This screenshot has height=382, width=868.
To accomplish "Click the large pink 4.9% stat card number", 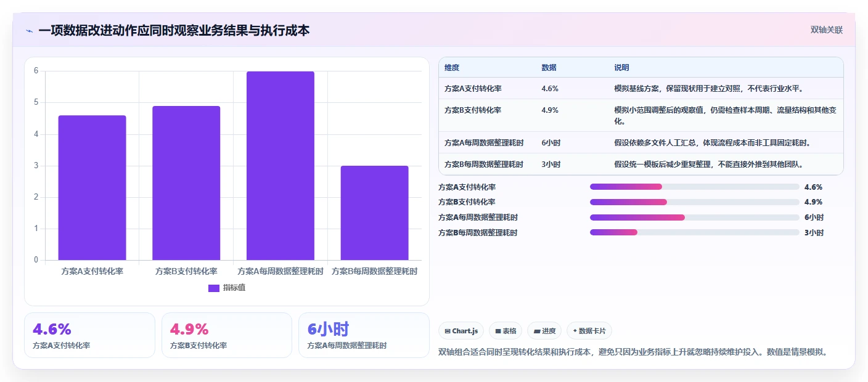I will (189, 329).
